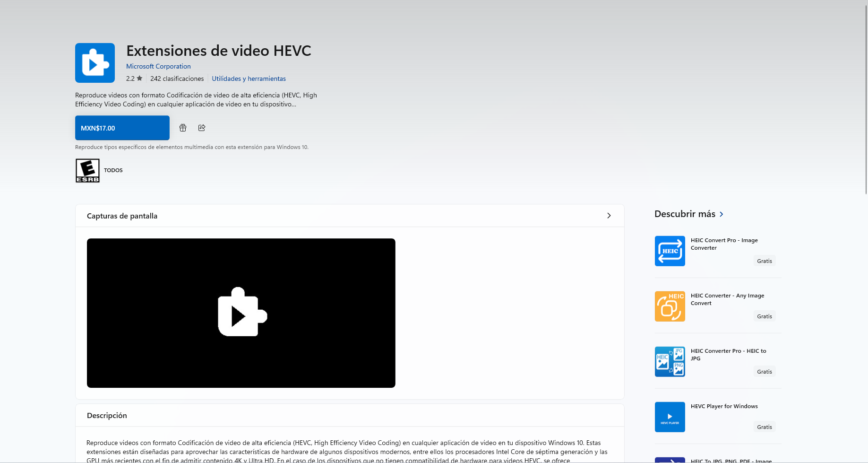Screen dimensions: 868x463
Task: Click Gratis for HEIC Convert Pro
Action: click(x=764, y=261)
